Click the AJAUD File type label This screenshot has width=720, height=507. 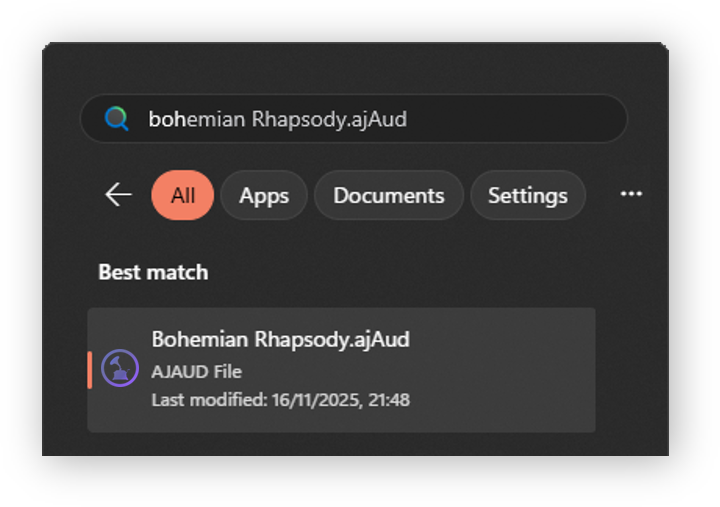coord(197,371)
